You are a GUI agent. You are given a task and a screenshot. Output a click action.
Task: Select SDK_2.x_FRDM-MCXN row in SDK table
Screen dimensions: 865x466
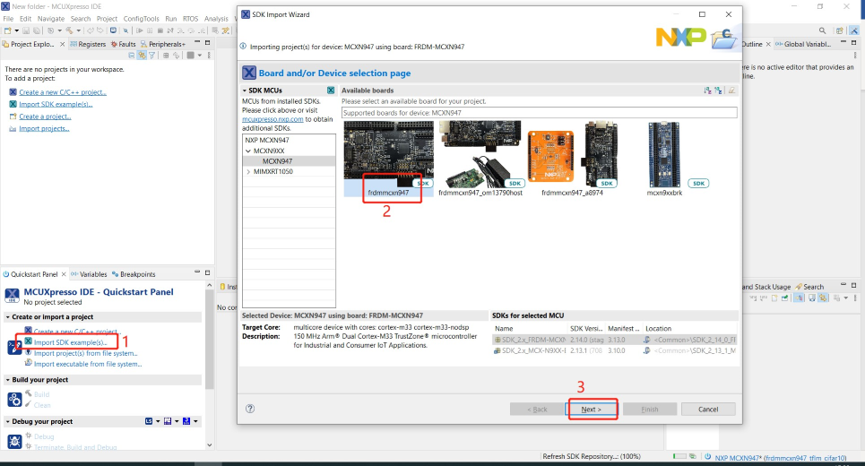pyautogui.click(x=615, y=340)
